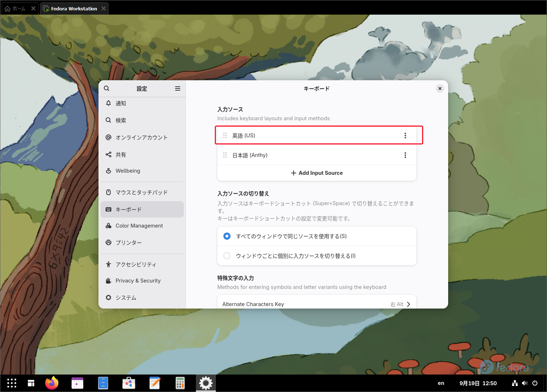Click the bell icon beside 通知
Image resolution: width=547 pixels, height=392 pixels.
pyautogui.click(x=108, y=103)
